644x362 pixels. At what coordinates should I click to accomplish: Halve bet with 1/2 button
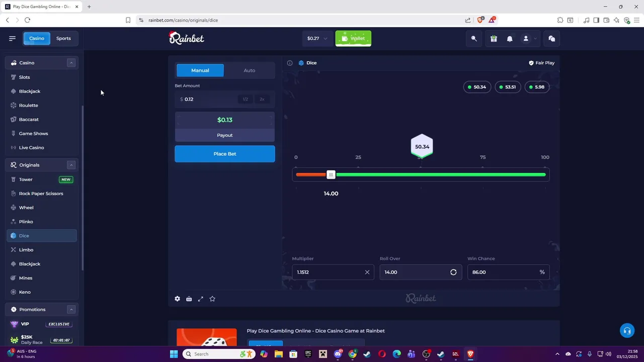coord(245,99)
